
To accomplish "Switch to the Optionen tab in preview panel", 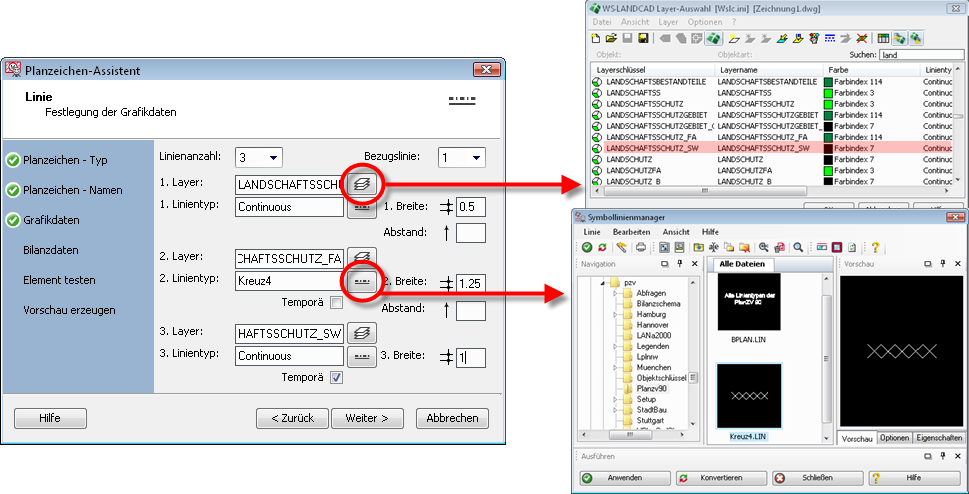I will click(x=894, y=439).
